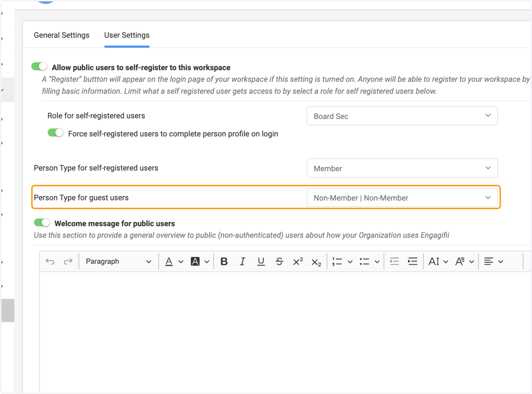Open Person Type for self-registered users dropdown

tap(402, 168)
